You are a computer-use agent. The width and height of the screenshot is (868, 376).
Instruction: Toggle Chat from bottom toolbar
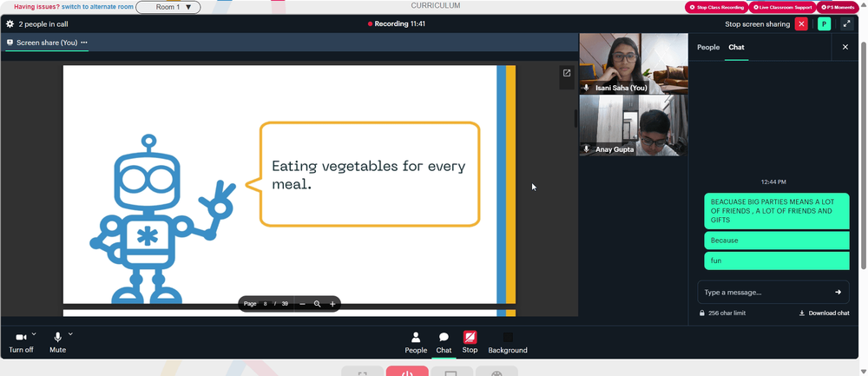click(x=444, y=343)
